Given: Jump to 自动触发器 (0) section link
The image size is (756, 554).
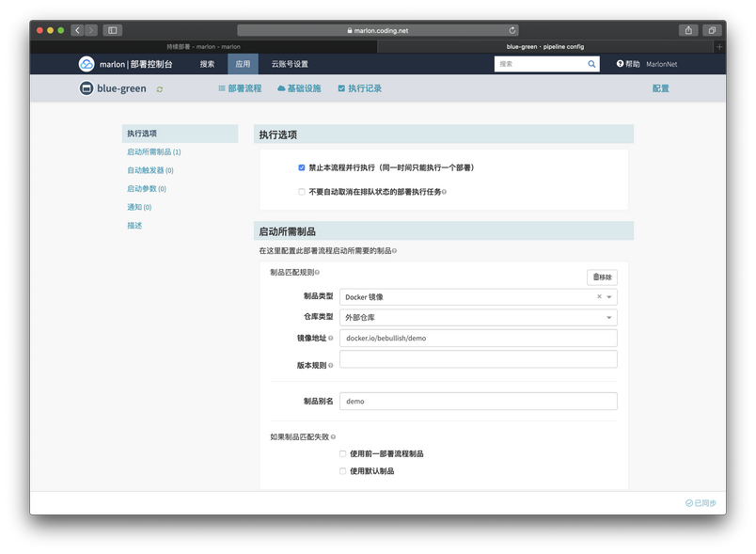Looking at the screenshot, I should coord(150,170).
